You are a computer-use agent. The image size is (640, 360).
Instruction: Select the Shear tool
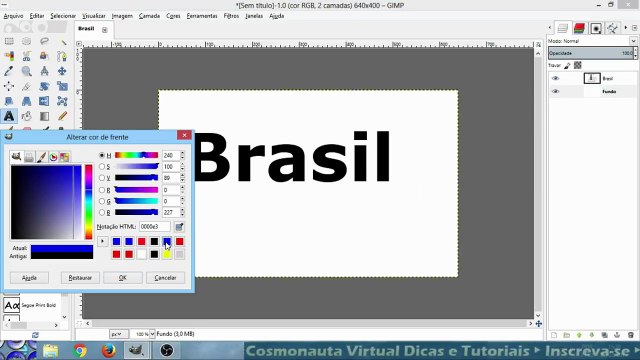(x=9, y=101)
